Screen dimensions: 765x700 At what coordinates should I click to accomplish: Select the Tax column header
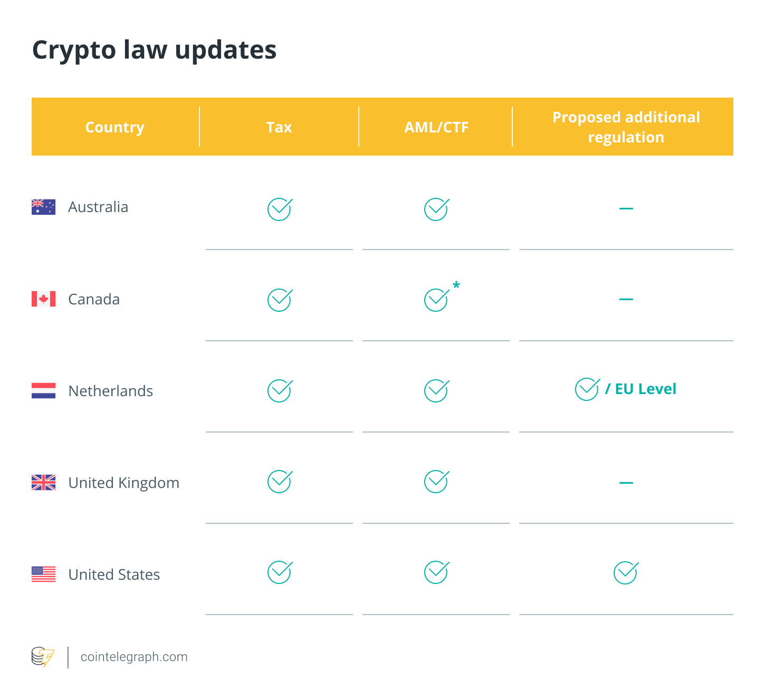pos(279,127)
